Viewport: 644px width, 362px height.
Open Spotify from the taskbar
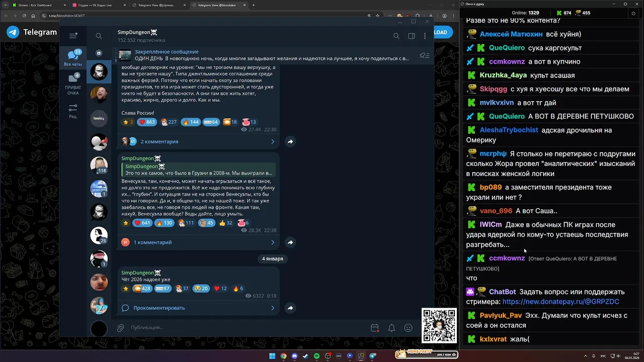click(x=316, y=356)
